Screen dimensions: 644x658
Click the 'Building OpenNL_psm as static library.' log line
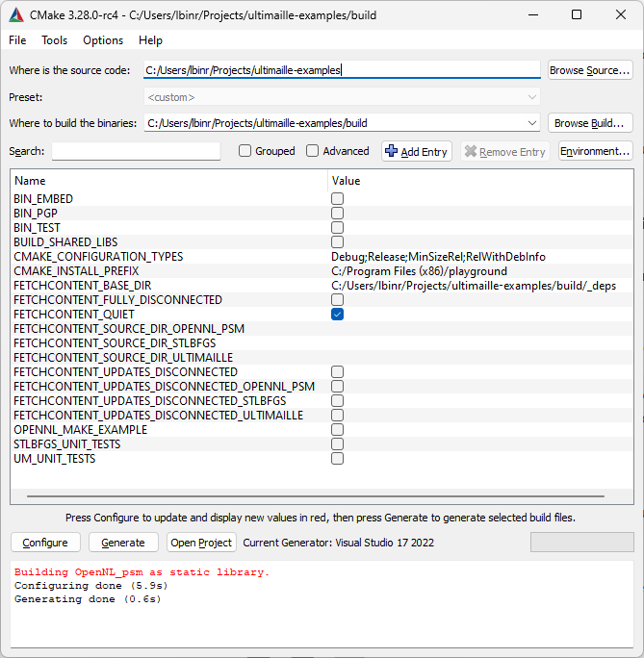[142, 572]
